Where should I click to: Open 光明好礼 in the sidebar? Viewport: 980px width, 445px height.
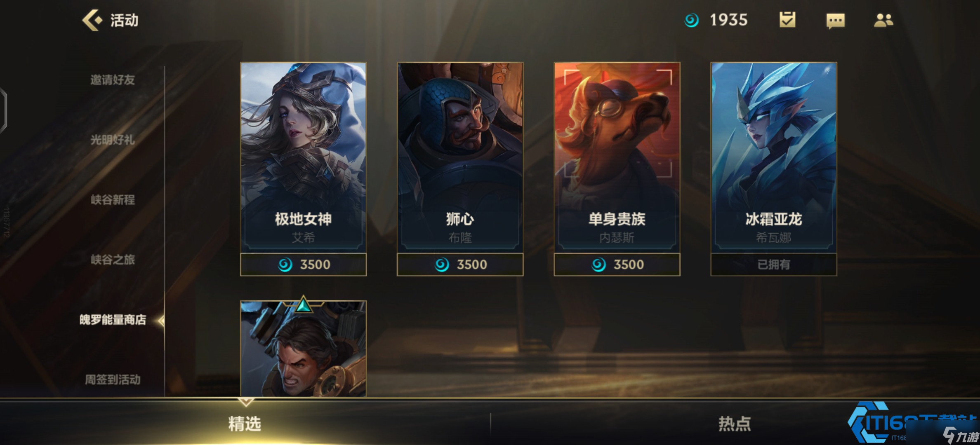[x=113, y=140]
